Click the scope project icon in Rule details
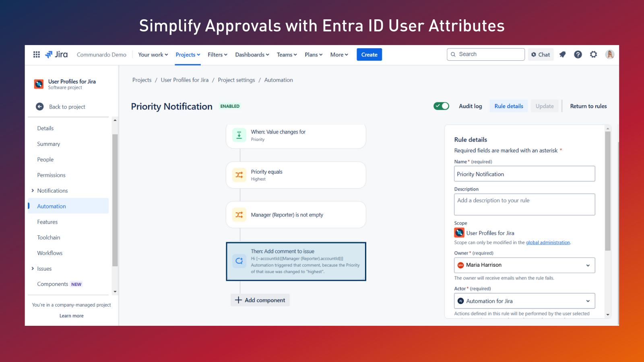Image resolution: width=644 pixels, height=362 pixels. point(459,232)
